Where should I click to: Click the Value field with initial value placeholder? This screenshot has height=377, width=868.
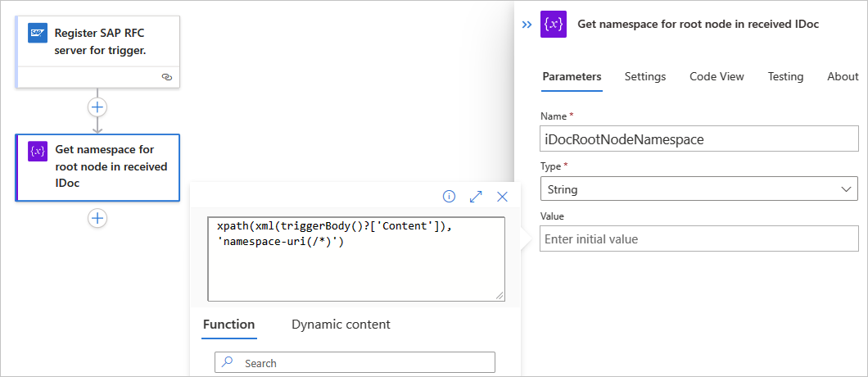[698, 239]
